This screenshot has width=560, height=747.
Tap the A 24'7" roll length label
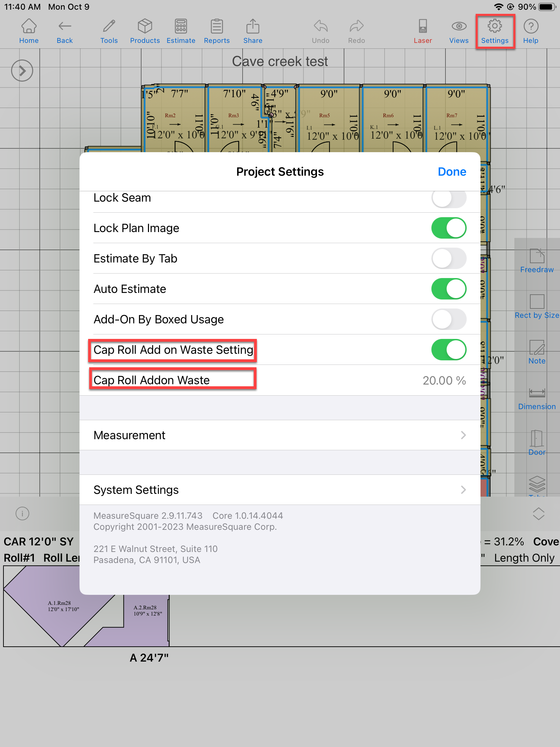coord(149,658)
